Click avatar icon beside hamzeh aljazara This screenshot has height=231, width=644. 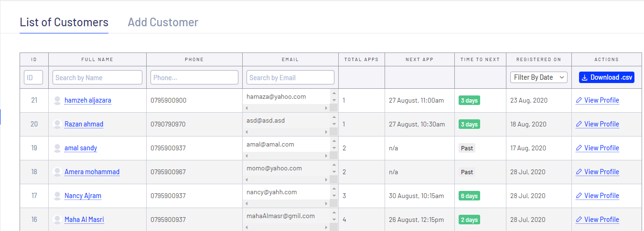pyautogui.click(x=57, y=100)
